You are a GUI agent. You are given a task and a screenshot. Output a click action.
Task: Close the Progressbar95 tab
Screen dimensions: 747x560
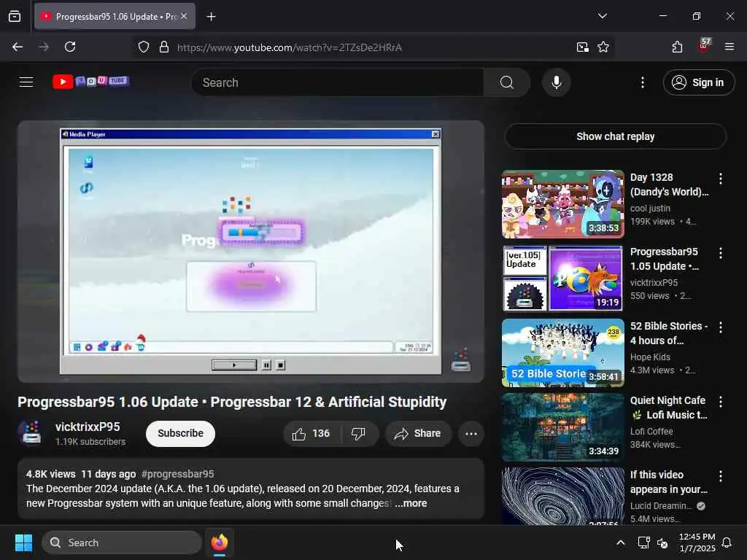pos(184,16)
